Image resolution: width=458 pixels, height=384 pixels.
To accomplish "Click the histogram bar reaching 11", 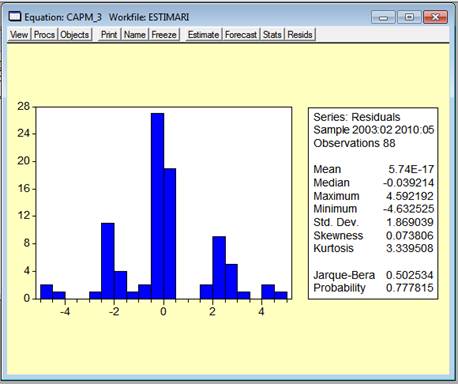I will (x=108, y=261).
